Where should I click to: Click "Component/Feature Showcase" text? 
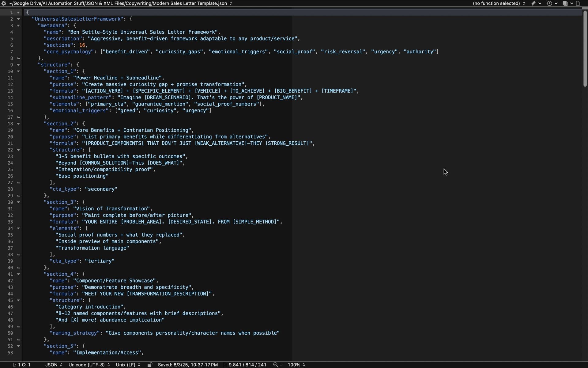[115, 281]
